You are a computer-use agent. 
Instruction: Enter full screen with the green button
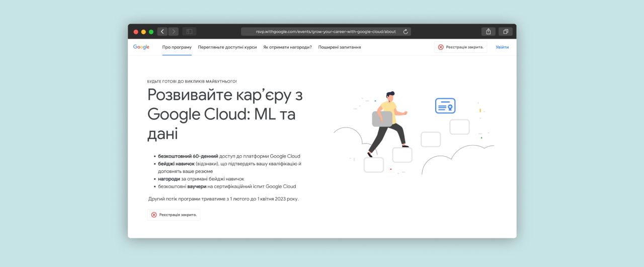pyautogui.click(x=151, y=32)
